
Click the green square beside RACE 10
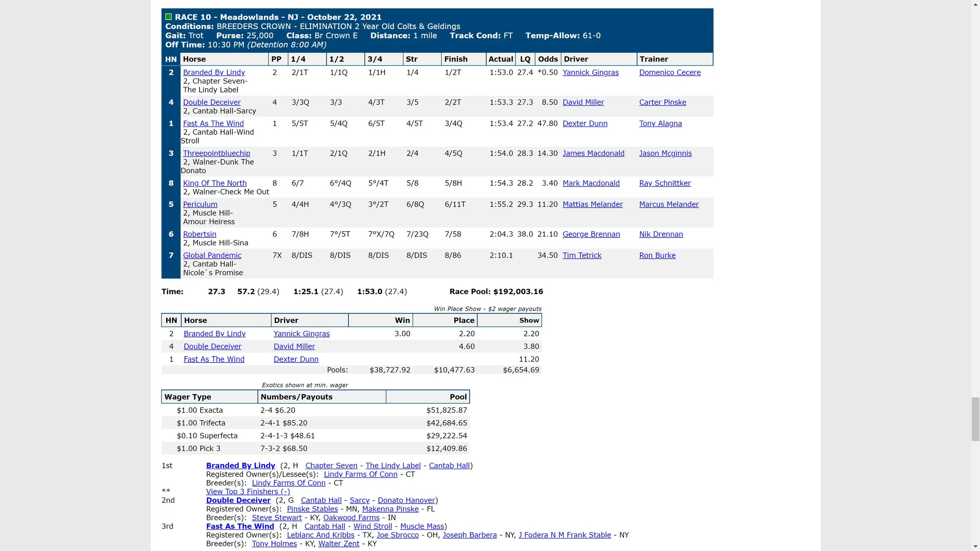click(x=169, y=16)
